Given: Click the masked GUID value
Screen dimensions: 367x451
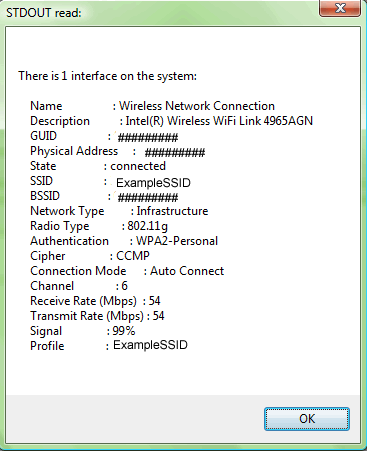Looking at the screenshot, I should (x=148, y=137).
